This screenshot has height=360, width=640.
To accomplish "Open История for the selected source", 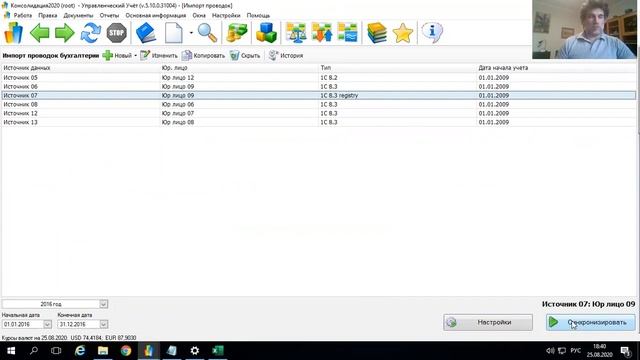I will pyautogui.click(x=286, y=56).
